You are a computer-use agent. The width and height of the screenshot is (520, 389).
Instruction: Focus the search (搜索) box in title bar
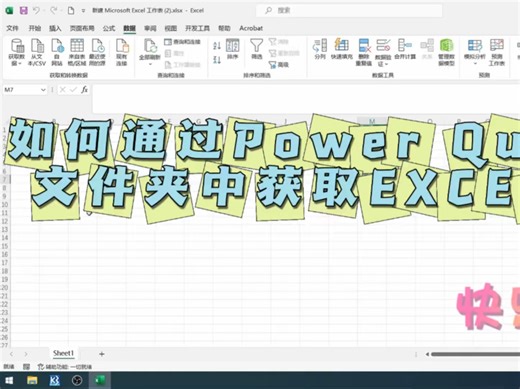(349, 11)
